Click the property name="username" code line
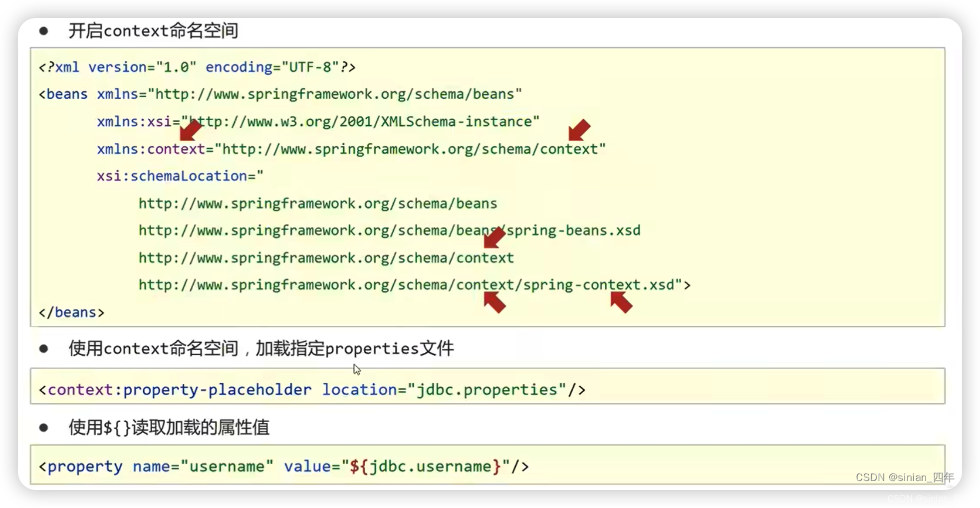 point(283,466)
